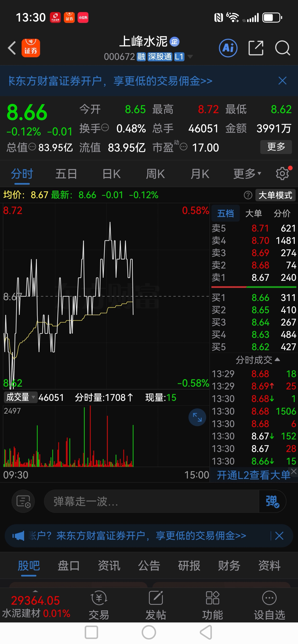Close the bottom account promo banner
This screenshot has width=298, height=644.
click(279, 536)
